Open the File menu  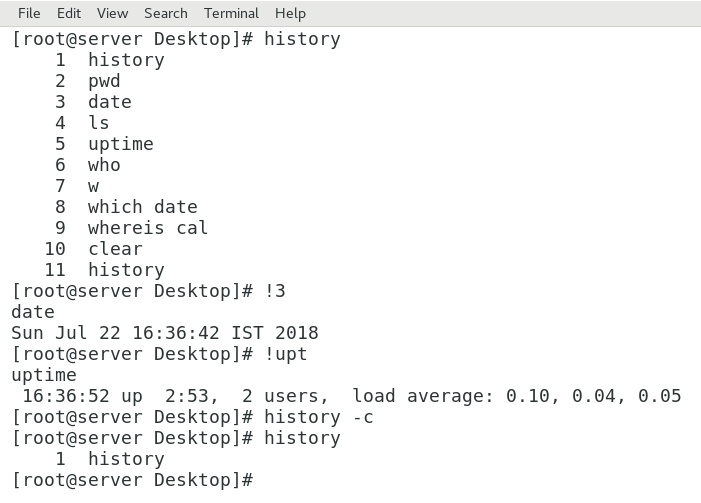coord(29,13)
